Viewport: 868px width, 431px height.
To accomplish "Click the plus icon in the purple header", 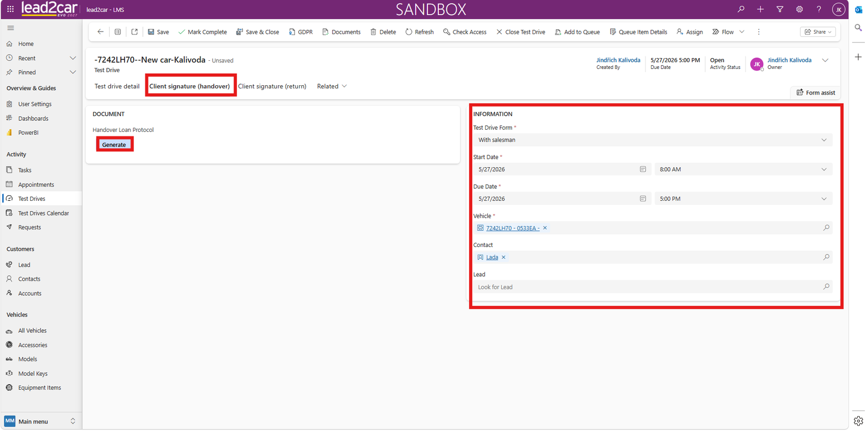I will click(x=761, y=9).
